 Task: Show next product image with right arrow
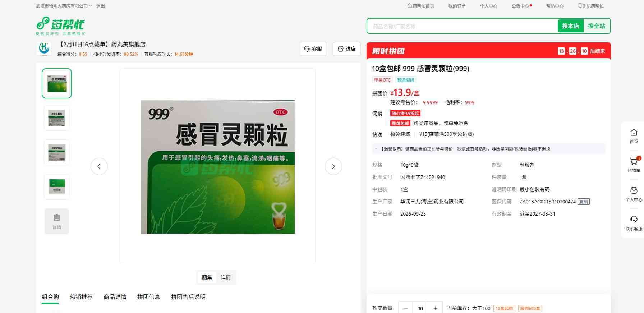(333, 166)
